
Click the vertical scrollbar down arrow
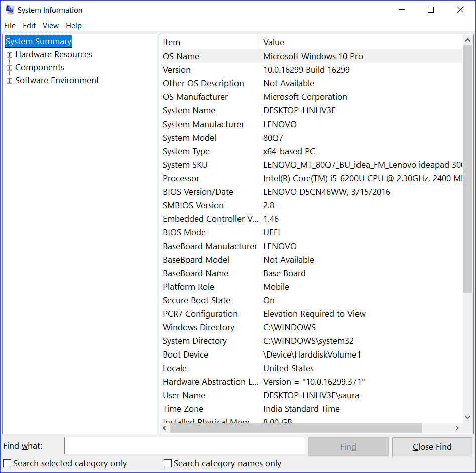467,418
